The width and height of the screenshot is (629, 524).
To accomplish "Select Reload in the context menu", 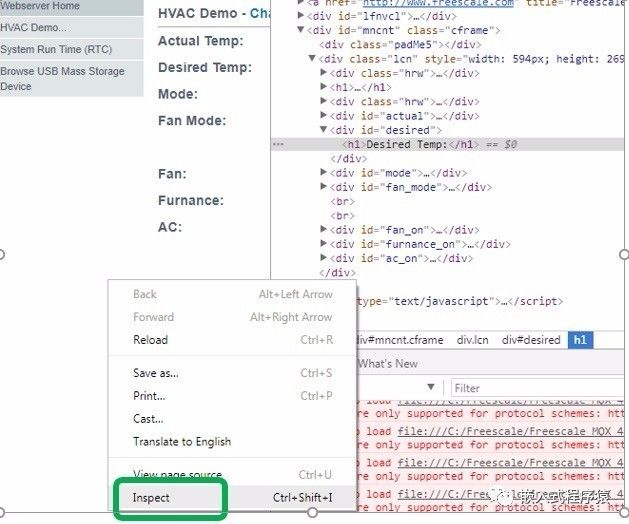I will click(x=233, y=340).
